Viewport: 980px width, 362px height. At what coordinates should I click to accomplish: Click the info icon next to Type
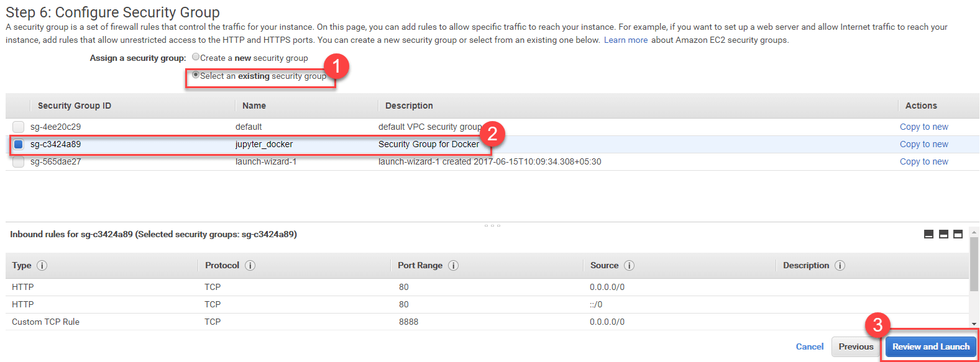(42, 265)
